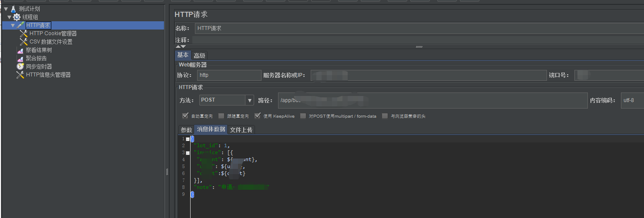This screenshot has width=644, height=218.
Task: Select the HTTP信息头管理器 tools icon
Action: [x=20, y=75]
